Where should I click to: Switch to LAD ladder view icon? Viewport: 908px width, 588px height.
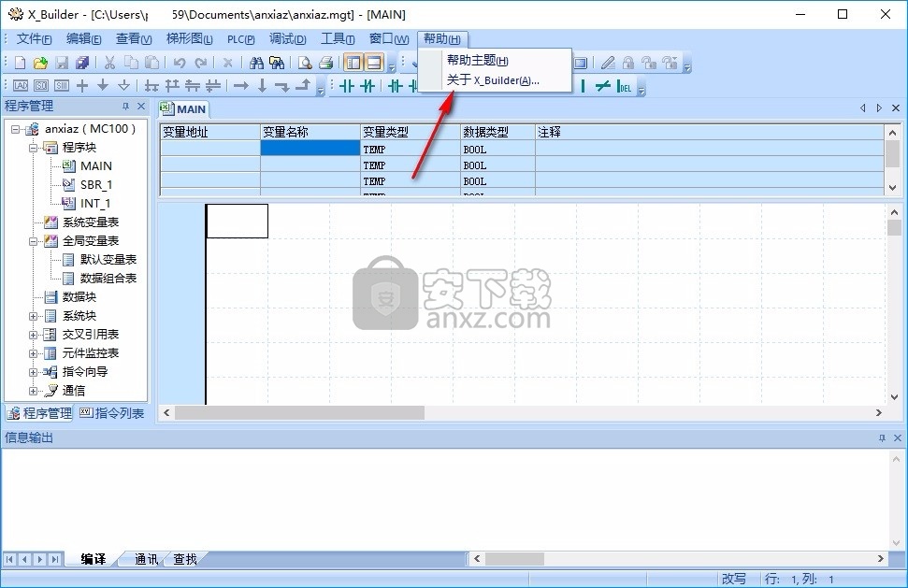click(x=21, y=86)
